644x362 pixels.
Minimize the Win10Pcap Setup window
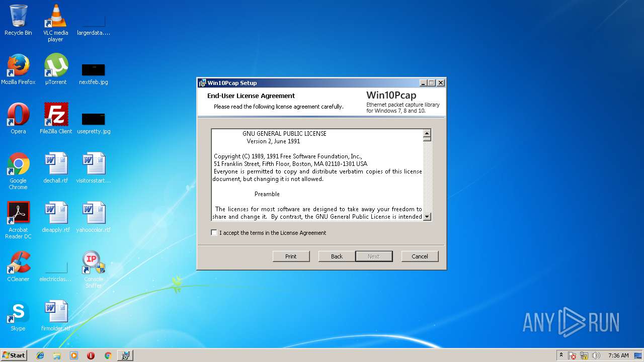click(x=423, y=83)
